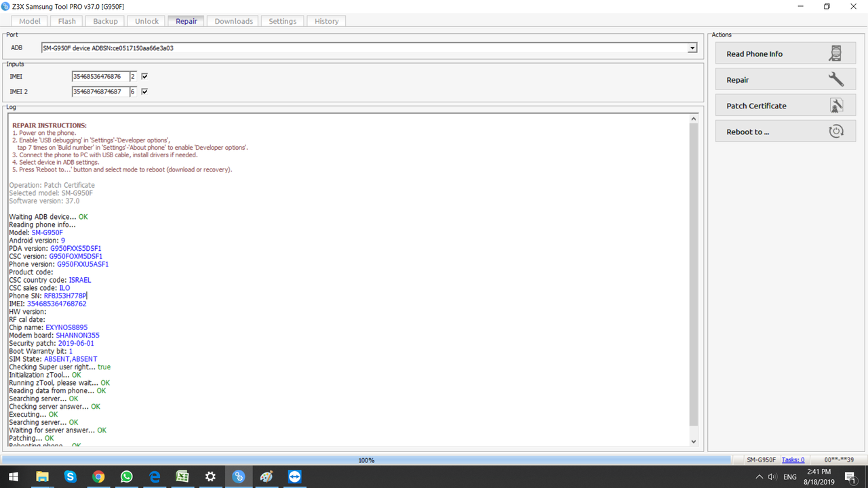Click the IMEI number input field

pos(100,77)
